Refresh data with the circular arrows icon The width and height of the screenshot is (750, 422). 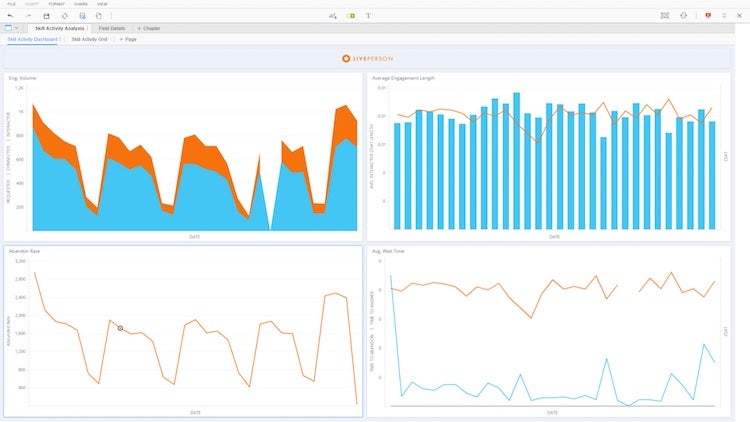[x=65, y=16]
